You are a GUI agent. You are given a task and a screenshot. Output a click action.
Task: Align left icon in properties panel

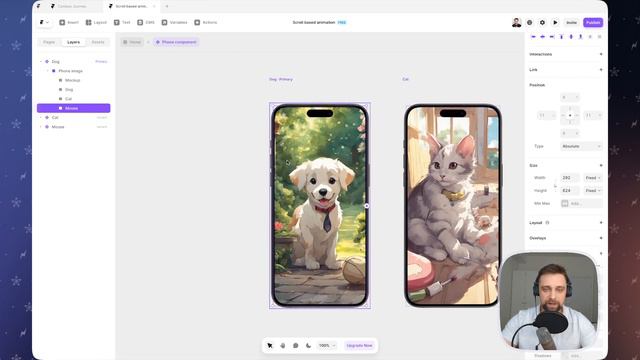click(x=533, y=37)
